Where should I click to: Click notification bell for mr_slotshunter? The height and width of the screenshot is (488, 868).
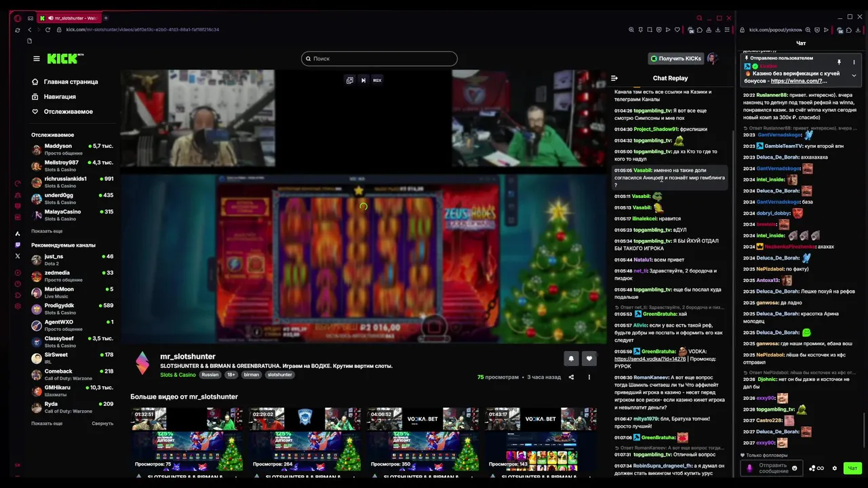click(x=571, y=359)
